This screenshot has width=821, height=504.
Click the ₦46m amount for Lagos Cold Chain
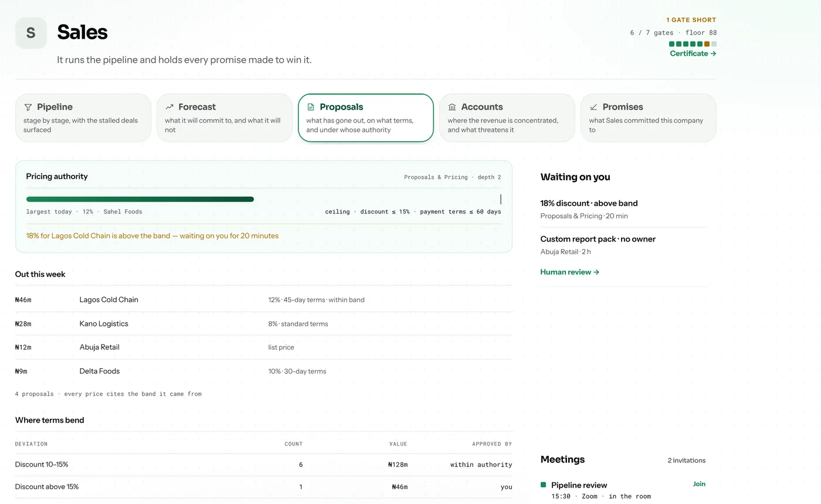coord(23,299)
